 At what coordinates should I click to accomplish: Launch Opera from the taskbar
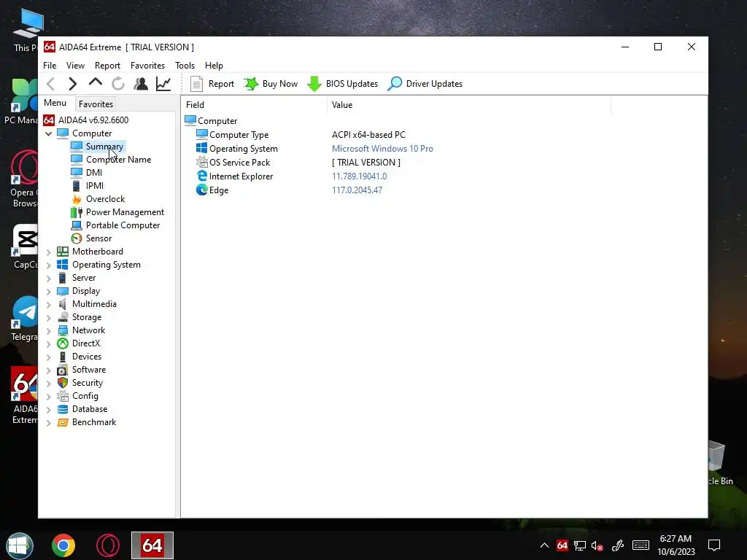[108, 545]
